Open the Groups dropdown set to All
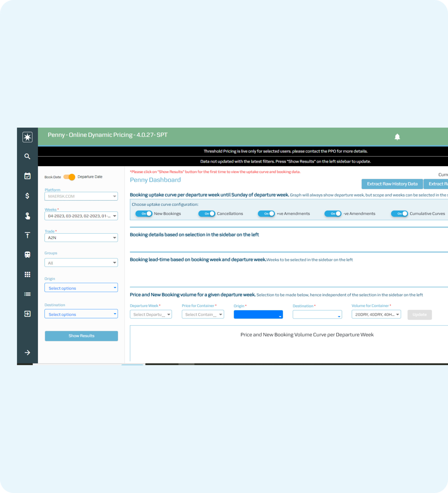The image size is (448, 493). (81, 263)
